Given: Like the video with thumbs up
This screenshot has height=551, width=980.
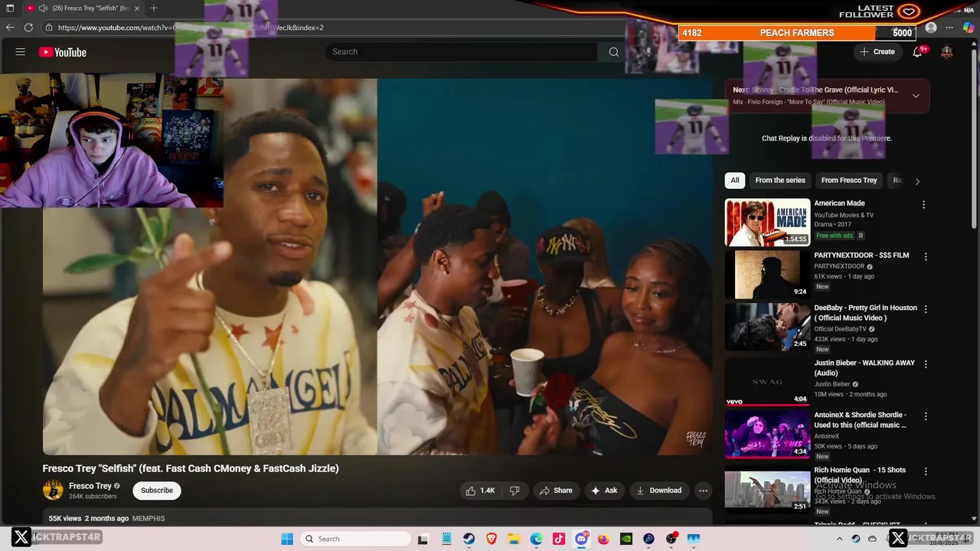Looking at the screenshot, I should pyautogui.click(x=480, y=491).
